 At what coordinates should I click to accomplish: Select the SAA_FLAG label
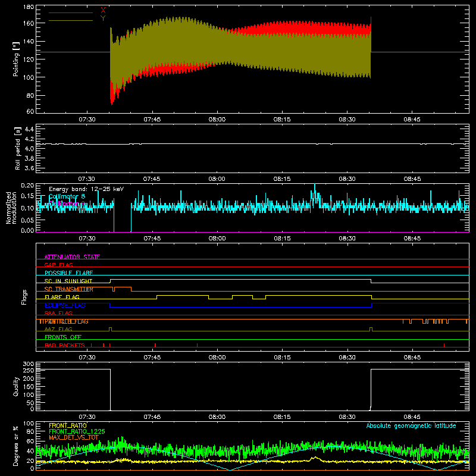58,313
